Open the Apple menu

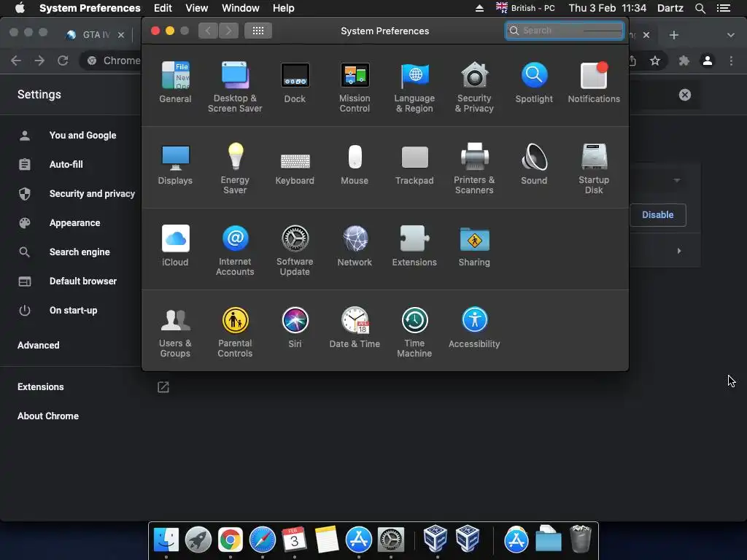pos(20,8)
